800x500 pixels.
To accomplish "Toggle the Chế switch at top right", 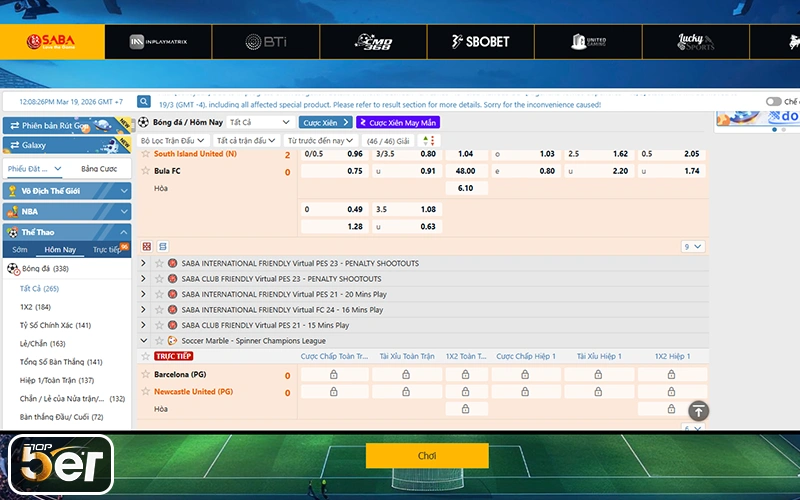I will [x=773, y=102].
